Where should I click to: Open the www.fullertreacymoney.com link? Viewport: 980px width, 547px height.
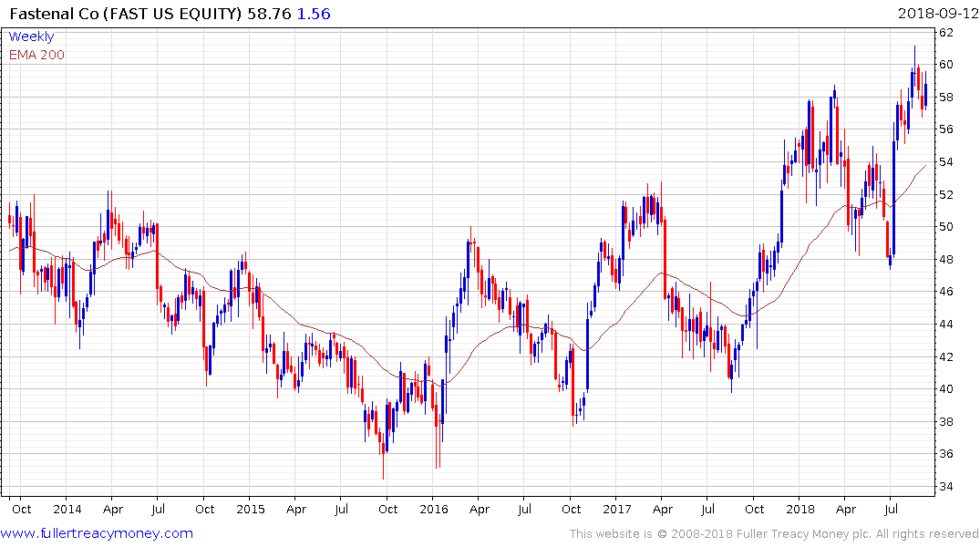(97, 533)
